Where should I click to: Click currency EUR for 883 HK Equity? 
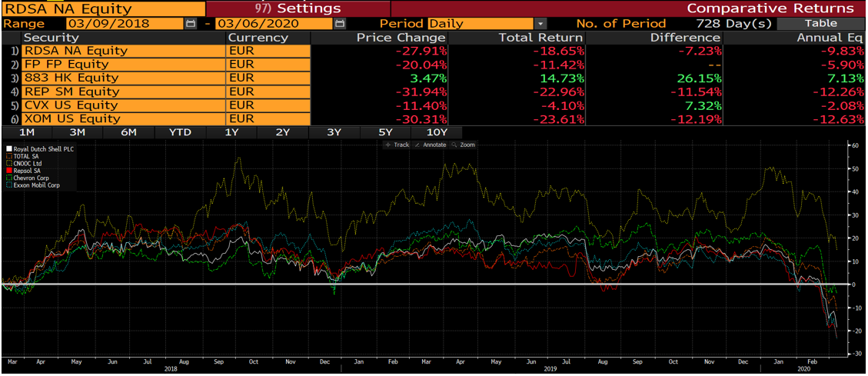268,78
